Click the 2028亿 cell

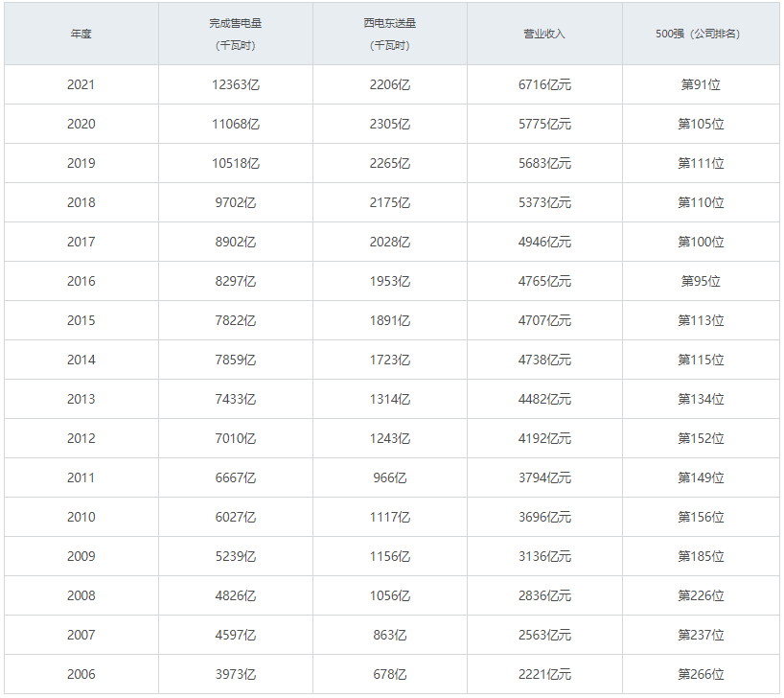[x=390, y=242]
